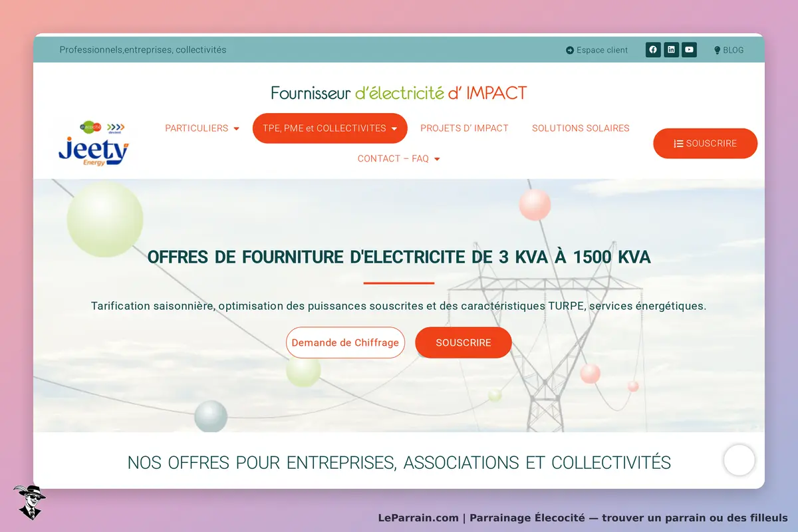Viewport: 798px width, 532px height.
Task: Click the hero SOUSCRIRE button
Action: tap(464, 343)
